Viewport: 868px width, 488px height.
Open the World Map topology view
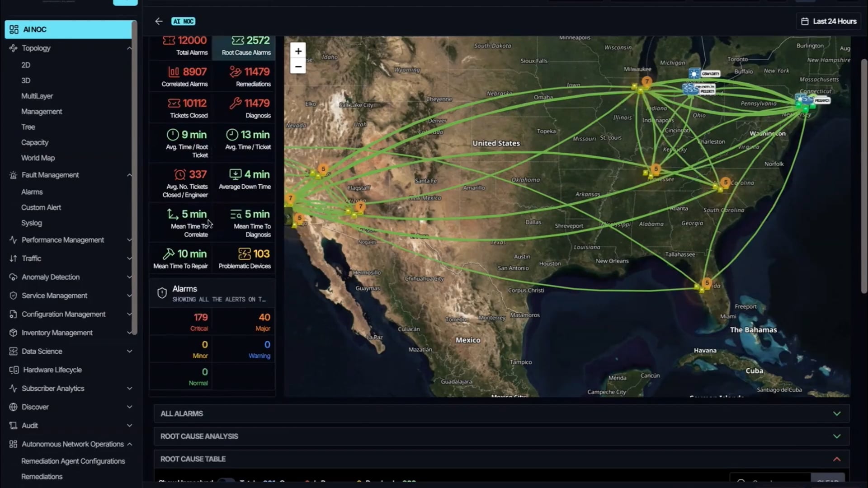38,158
